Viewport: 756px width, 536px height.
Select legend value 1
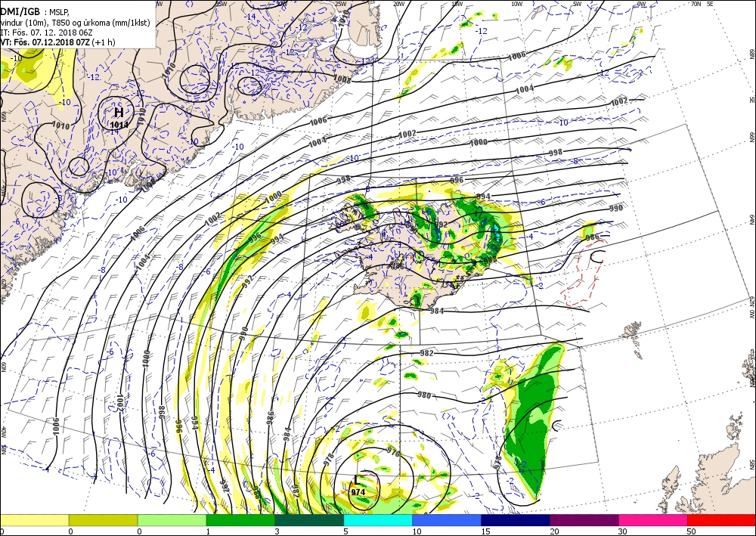[209, 531]
